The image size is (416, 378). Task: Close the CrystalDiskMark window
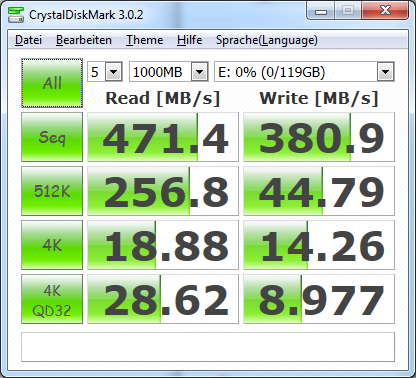(x=385, y=11)
